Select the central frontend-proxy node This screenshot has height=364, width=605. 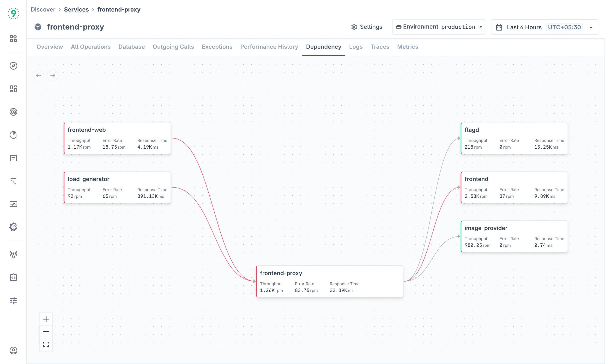tap(329, 281)
